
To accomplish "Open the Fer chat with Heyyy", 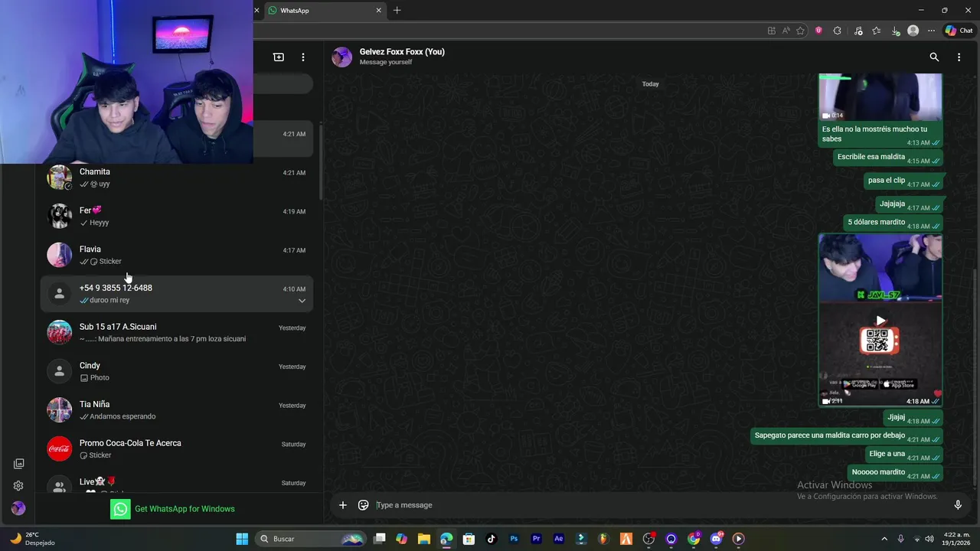I will (x=176, y=217).
